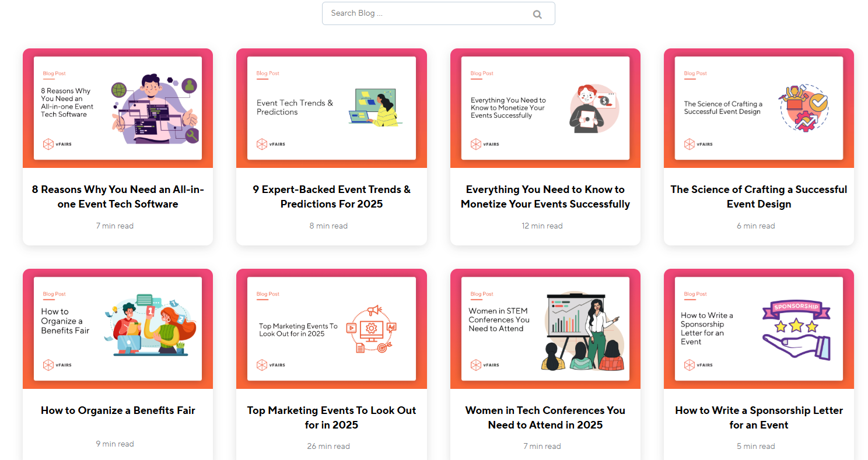Click the Event Tech Trends & Predictions thumbnail
This screenshot has width=868, height=460.
coord(331,107)
